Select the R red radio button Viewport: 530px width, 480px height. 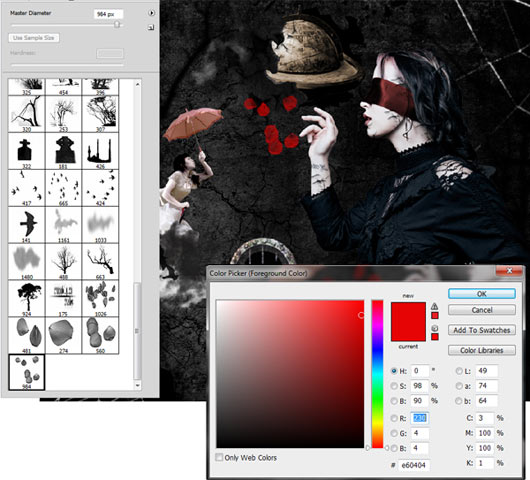(x=394, y=418)
